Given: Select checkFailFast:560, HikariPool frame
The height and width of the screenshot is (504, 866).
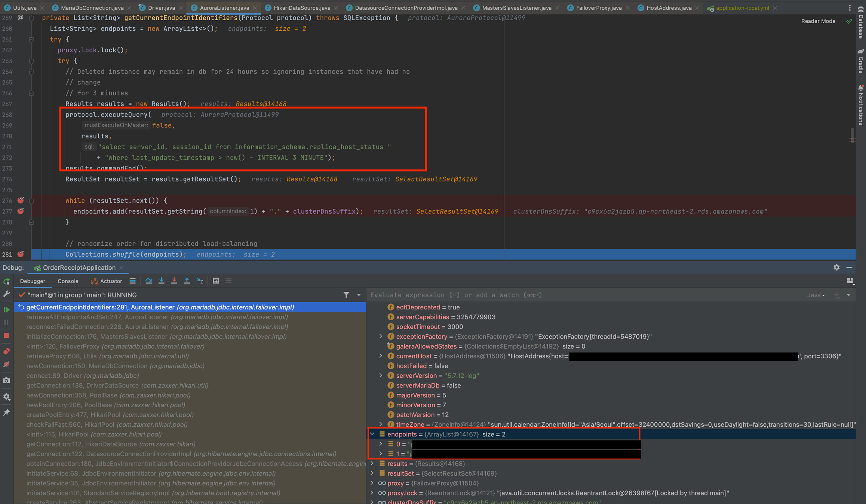Looking at the screenshot, I should pyautogui.click(x=107, y=424).
